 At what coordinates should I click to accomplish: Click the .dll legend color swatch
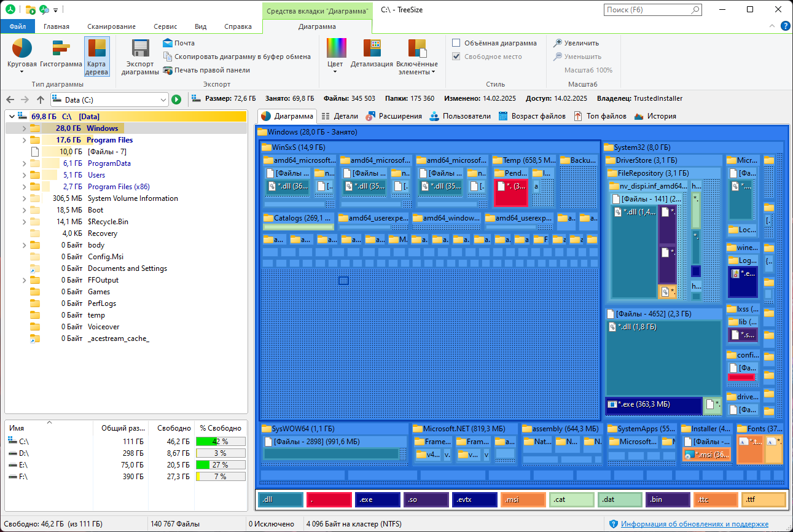(281, 499)
